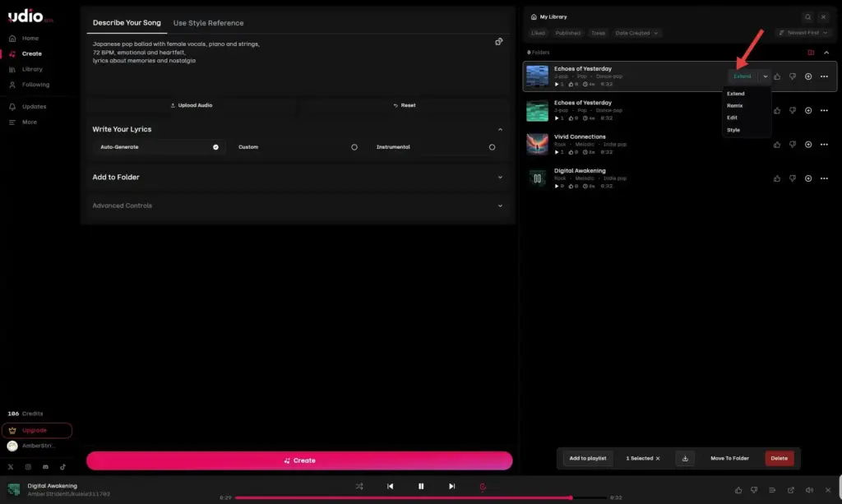
Task: Like first Echoes of Yesterday track
Action: tap(777, 76)
